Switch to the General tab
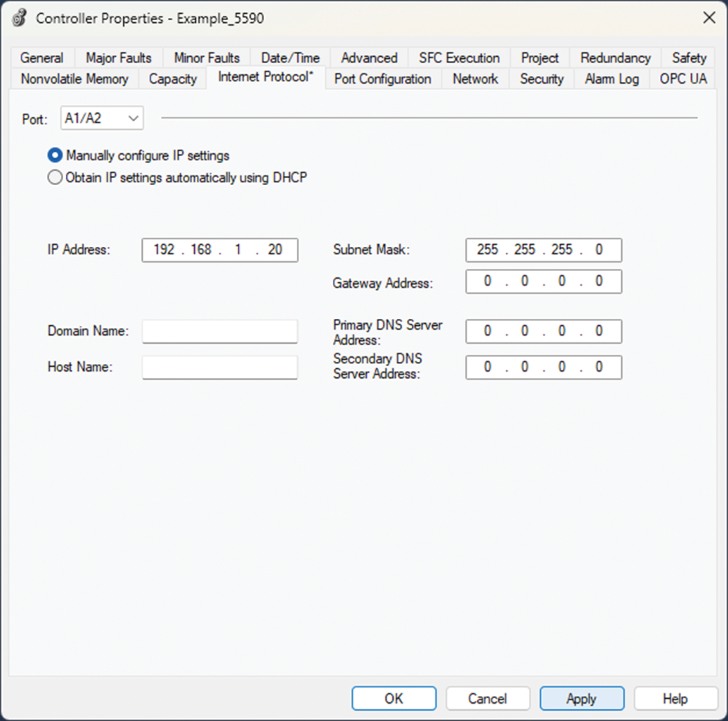Image resolution: width=728 pixels, height=721 pixels. (x=42, y=58)
